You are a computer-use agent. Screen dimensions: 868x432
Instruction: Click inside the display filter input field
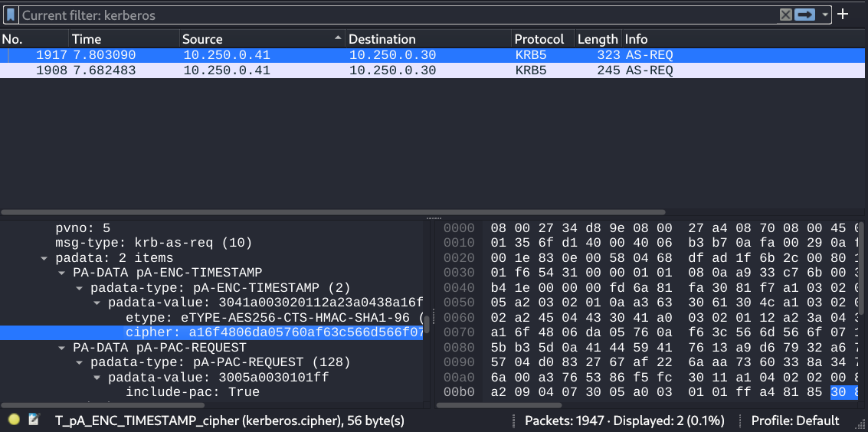[383, 15]
